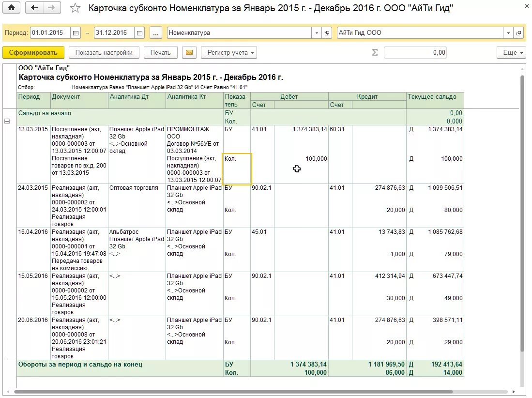The image size is (532, 398).
Task: Select credit amount 13 743,83
Action: point(392,232)
